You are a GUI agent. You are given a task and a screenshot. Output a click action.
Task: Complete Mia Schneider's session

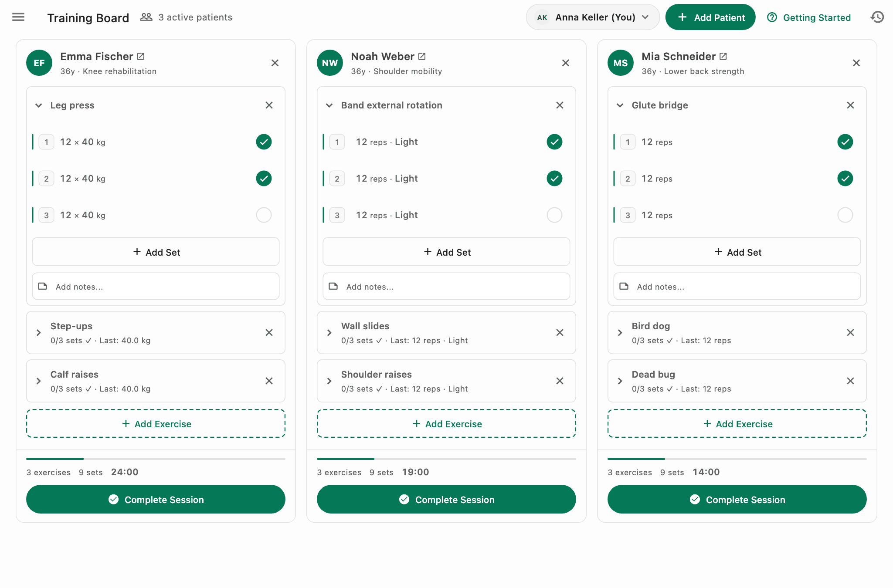(x=737, y=499)
